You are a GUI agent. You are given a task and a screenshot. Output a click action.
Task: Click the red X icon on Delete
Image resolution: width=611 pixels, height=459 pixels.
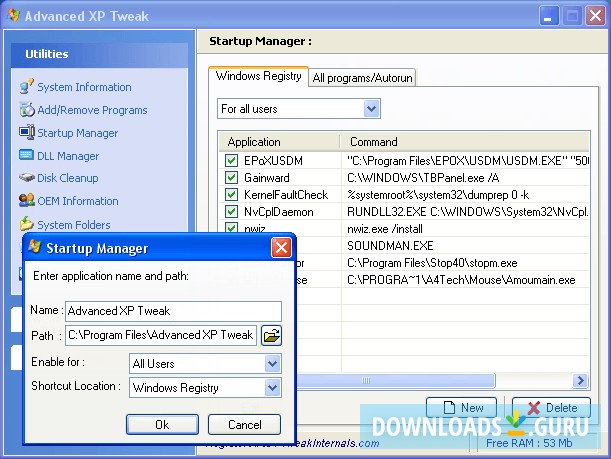534,408
